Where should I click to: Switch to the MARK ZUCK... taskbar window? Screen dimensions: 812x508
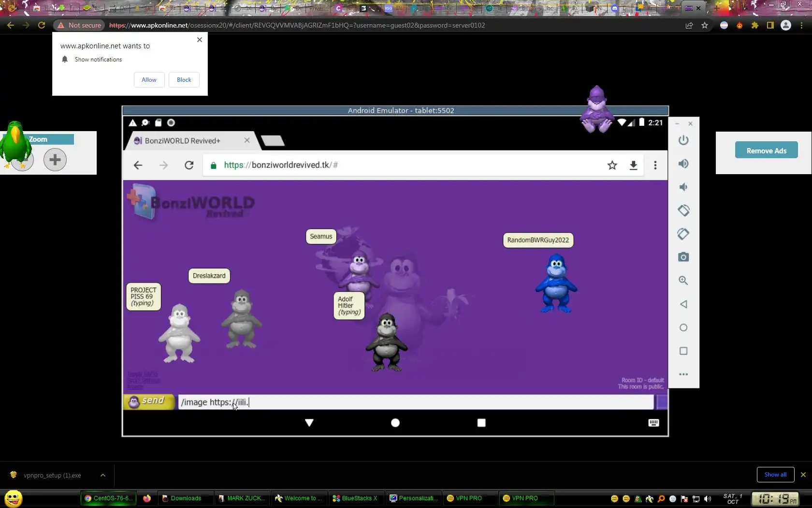242,498
